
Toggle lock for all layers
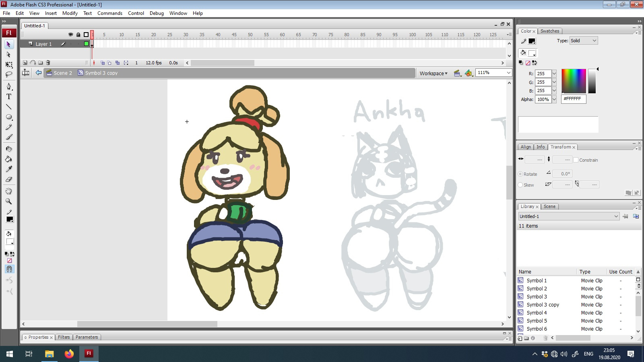click(x=78, y=35)
